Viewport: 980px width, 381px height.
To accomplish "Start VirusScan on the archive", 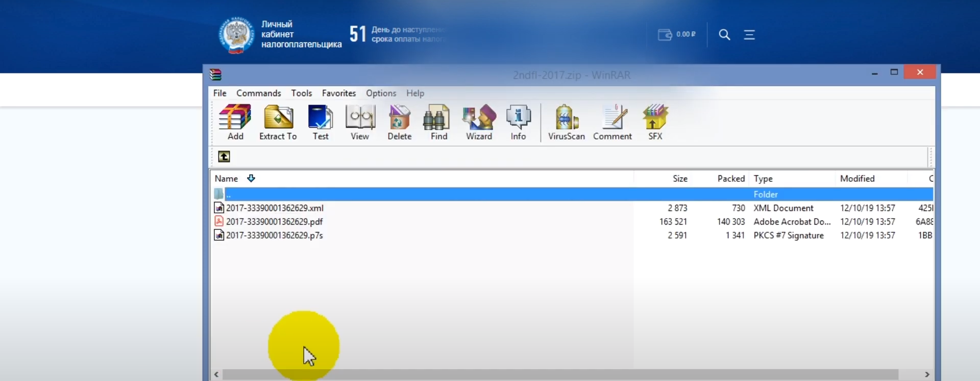I will (x=566, y=122).
